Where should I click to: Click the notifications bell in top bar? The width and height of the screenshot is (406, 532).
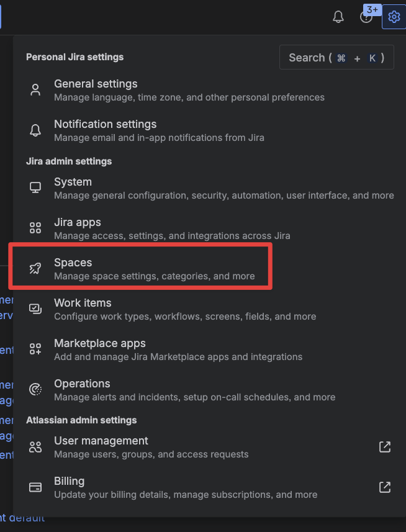[338, 17]
